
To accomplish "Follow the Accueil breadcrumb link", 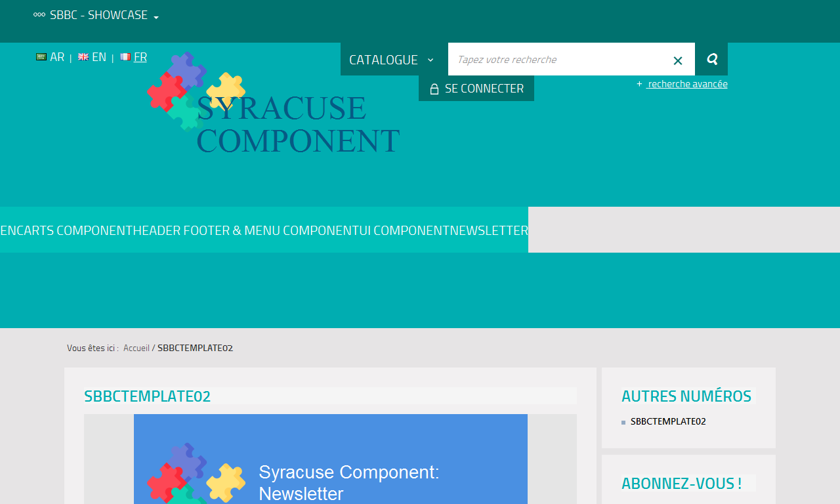I will tap(136, 348).
